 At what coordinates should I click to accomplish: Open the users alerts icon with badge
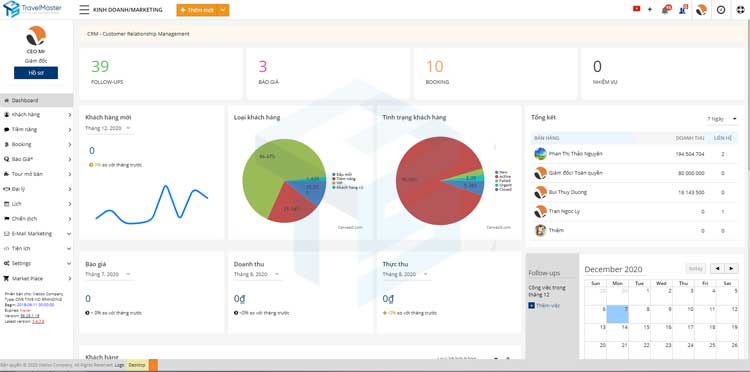coord(683,10)
